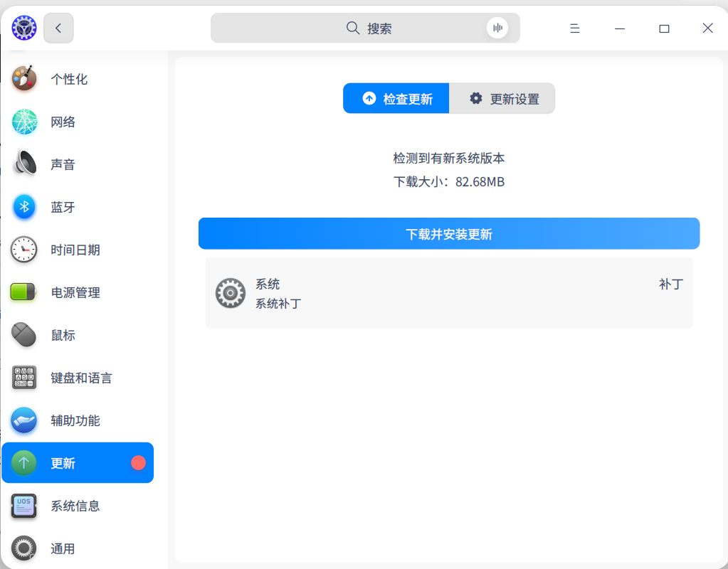This screenshot has height=569, width=728.
Task: Open the 蓝牙 Bluetooth settings
Action: pyautogui.click(x=77, y=207)
